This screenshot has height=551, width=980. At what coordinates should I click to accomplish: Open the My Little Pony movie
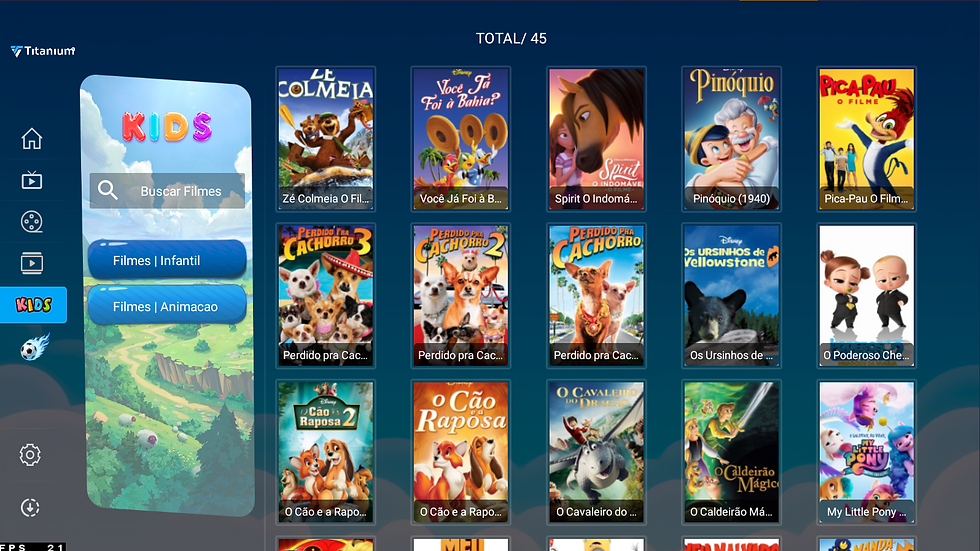click(866, 452)
